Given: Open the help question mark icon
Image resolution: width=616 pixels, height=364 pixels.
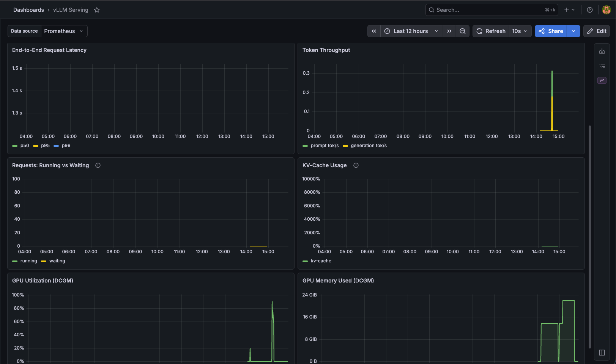Looking at the screenshot, I should 589,10.
